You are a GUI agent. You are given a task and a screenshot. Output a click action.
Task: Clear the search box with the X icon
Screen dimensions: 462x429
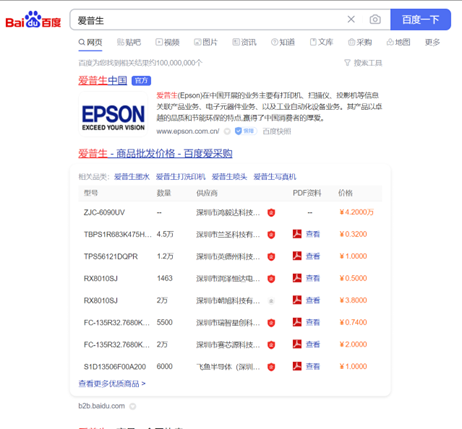point(351,20)
